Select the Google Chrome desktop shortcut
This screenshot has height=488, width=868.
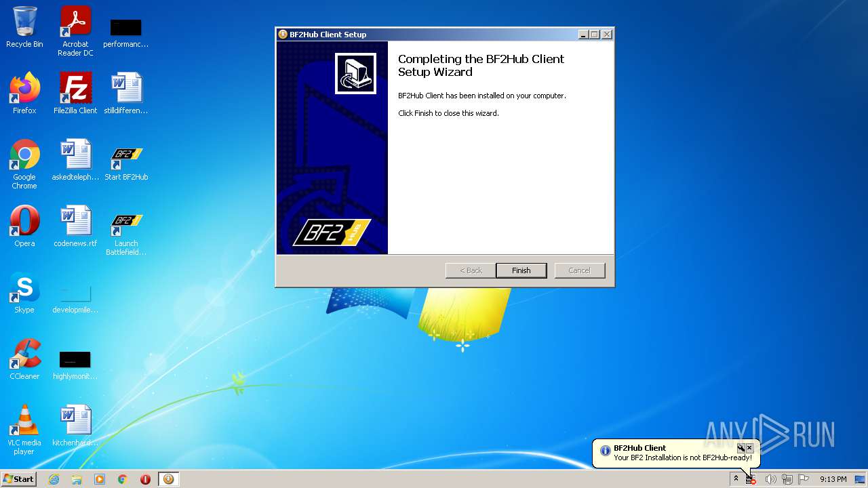tap(24, 165)
